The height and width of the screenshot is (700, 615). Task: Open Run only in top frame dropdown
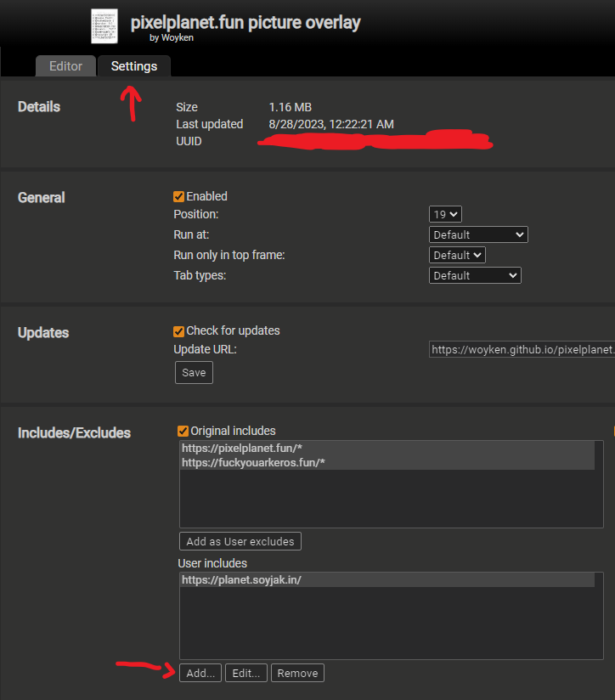pyautogui.click(x=457, y=256)
